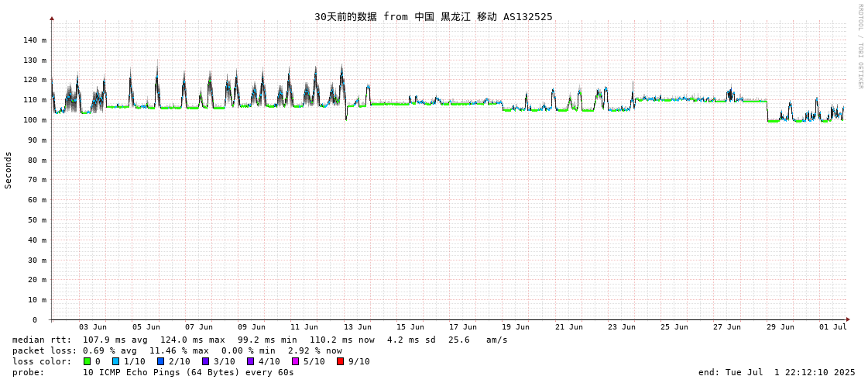Click the '27 Jun' x-axis label
Image resolution: width=868 pixels, height=383 pixels.
click(727, 327)
